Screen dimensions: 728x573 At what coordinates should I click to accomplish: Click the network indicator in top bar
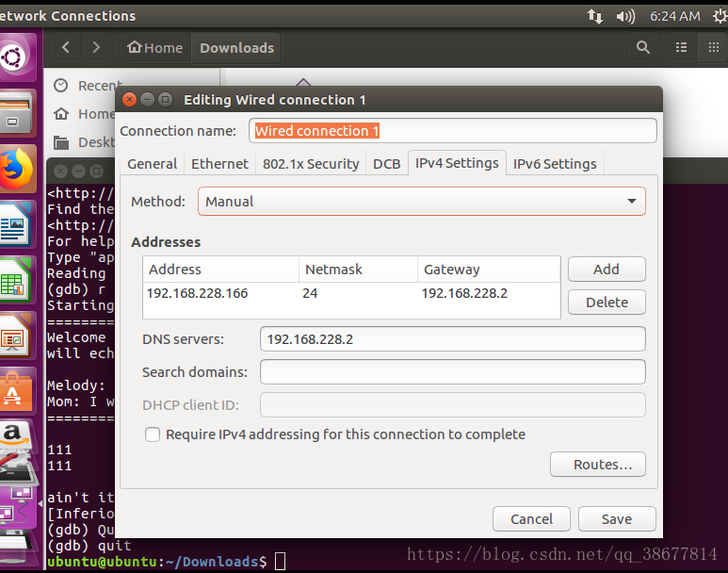pos(595,17)
